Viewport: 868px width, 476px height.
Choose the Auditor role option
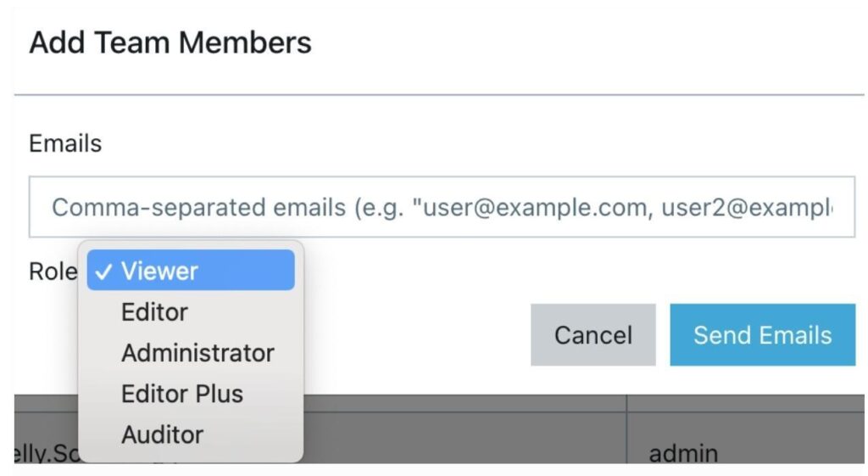coord(162,434)
